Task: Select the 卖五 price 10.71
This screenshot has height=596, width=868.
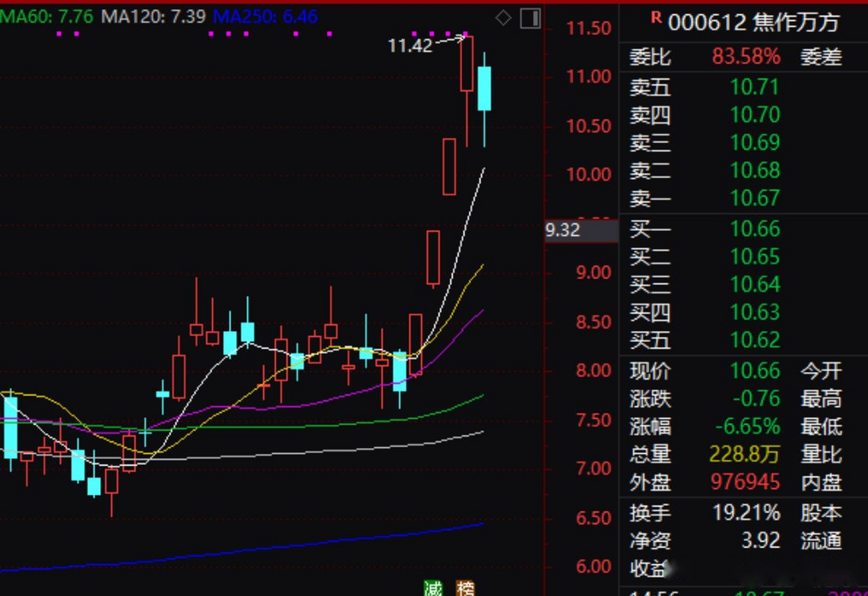Action: pos(754,87)
